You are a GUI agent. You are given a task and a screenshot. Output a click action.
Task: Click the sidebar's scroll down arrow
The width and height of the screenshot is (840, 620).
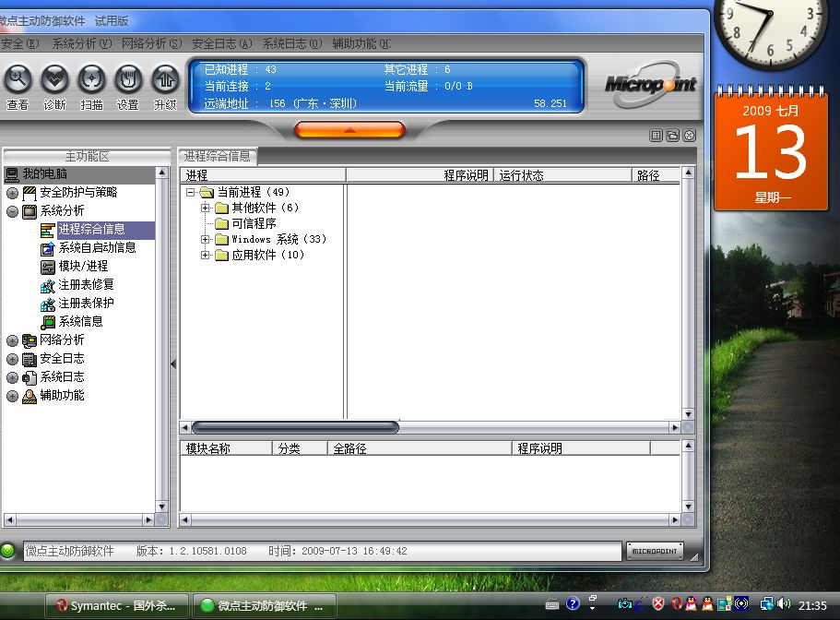pos(161,507)
